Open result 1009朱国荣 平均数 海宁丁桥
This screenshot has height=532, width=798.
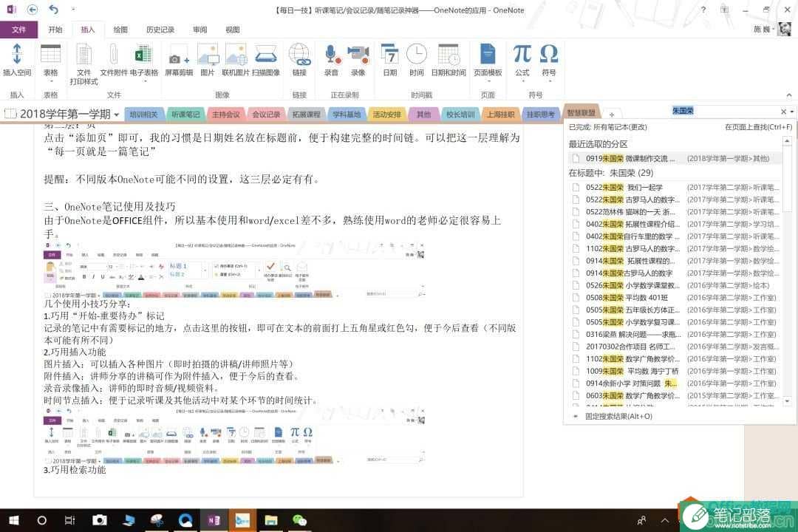coord(676,371)
